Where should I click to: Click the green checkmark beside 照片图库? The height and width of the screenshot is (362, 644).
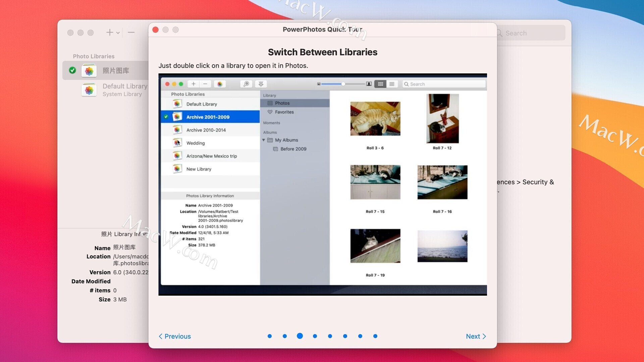click(72, 70)
